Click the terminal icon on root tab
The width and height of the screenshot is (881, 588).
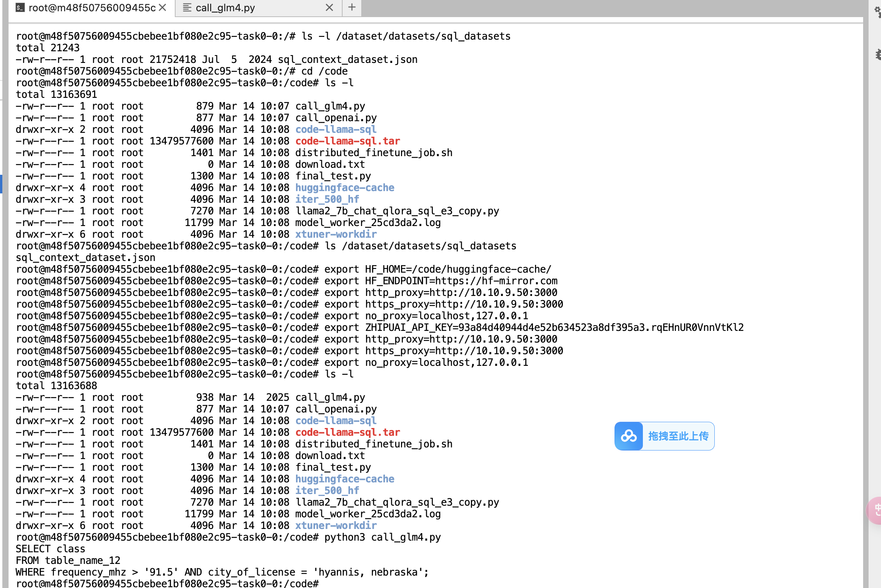[20, 7]
